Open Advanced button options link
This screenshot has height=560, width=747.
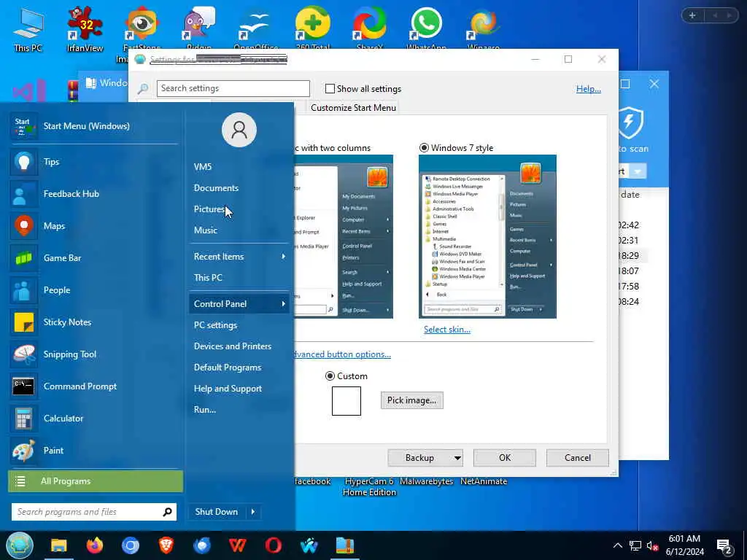[x=343, y=354]
